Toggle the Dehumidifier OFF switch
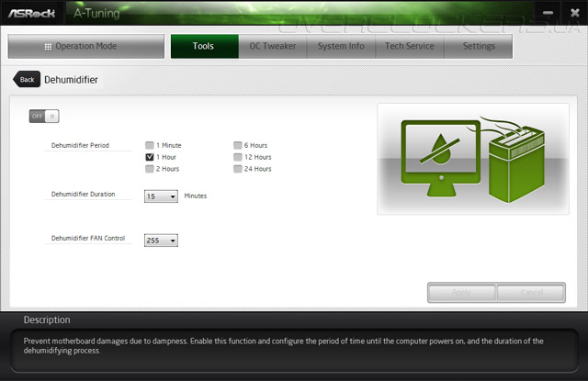 [44, 116]
